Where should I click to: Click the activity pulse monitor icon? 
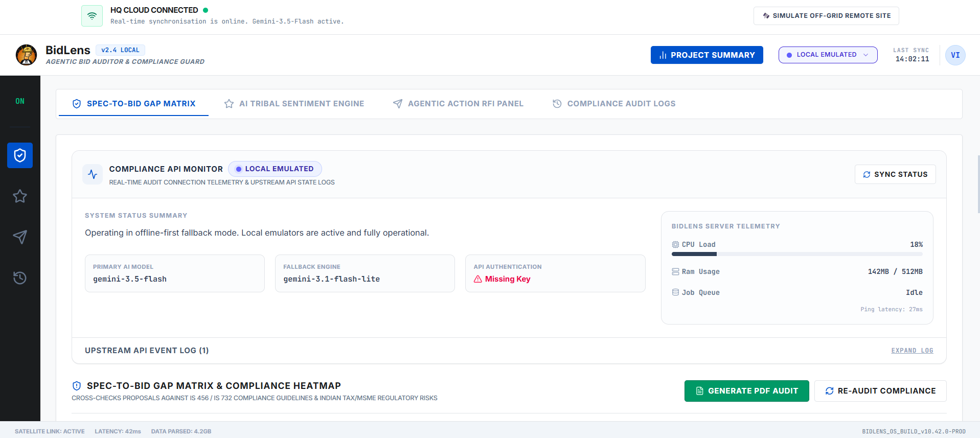tap(93, 174)
